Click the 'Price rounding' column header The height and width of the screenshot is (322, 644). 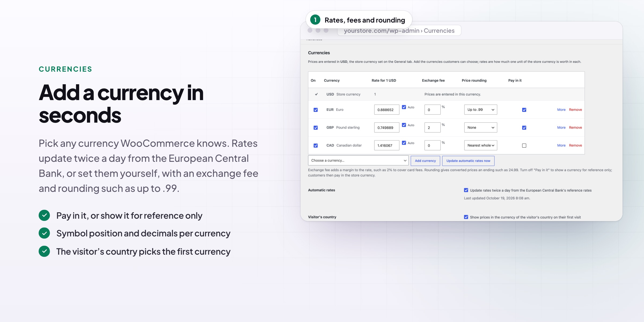(x=474, y=80)
